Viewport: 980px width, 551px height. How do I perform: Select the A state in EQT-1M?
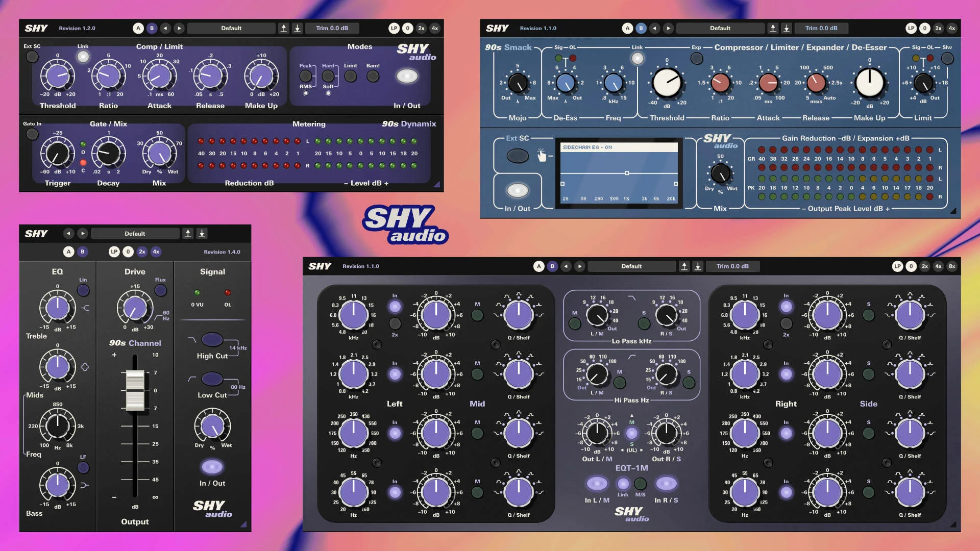[x=538, y=266]
